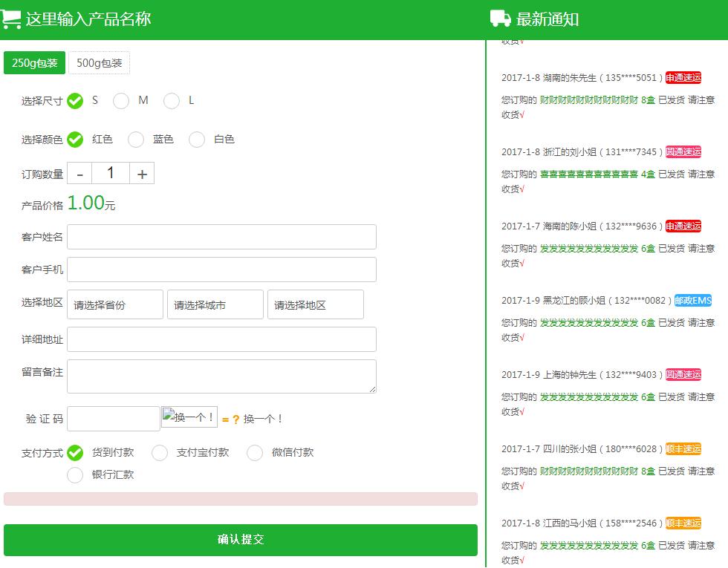The image size is (728, 568).
Task: Increase quantity with the plus stepper
Action: click(143, 173)
